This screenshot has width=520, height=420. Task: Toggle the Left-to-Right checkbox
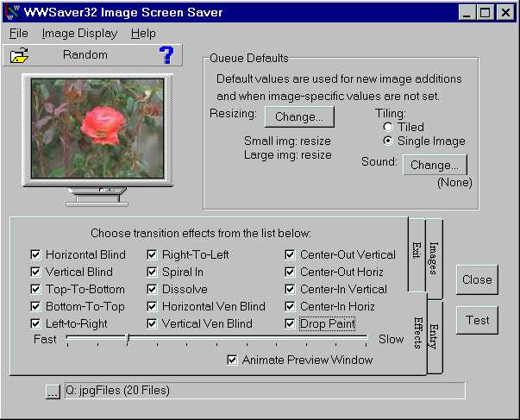click(x=35, y=323)
